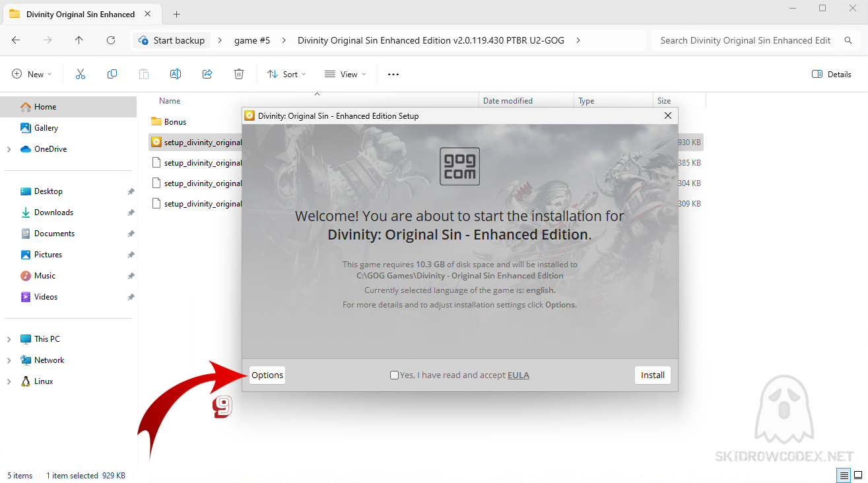Unpin Documents using its pin icon

click(x=131, y=234)
